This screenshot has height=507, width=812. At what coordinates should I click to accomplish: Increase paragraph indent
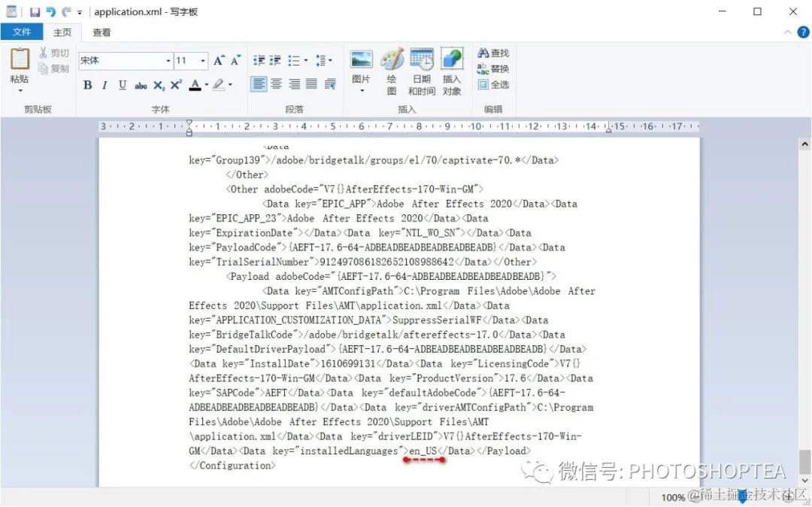(275, 61)
